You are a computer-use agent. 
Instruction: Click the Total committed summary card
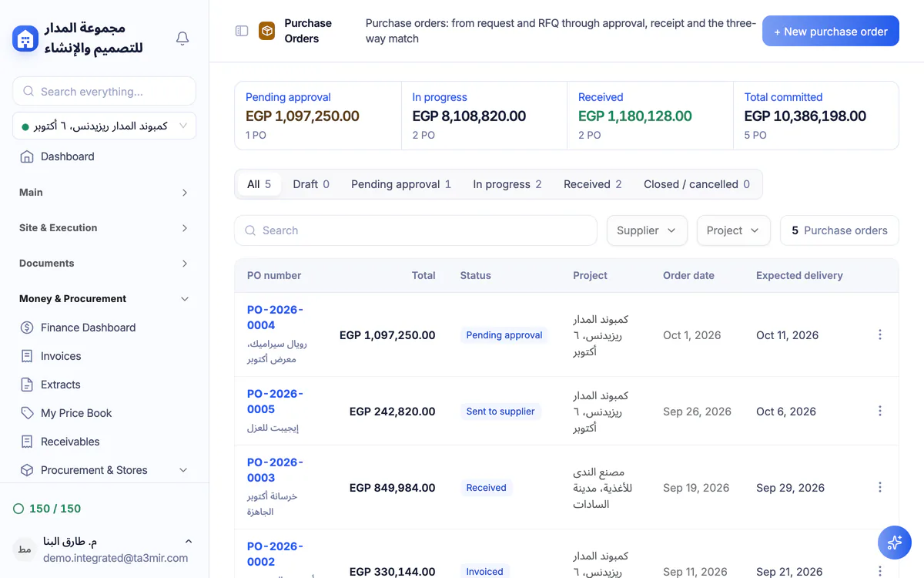[816, 116]
